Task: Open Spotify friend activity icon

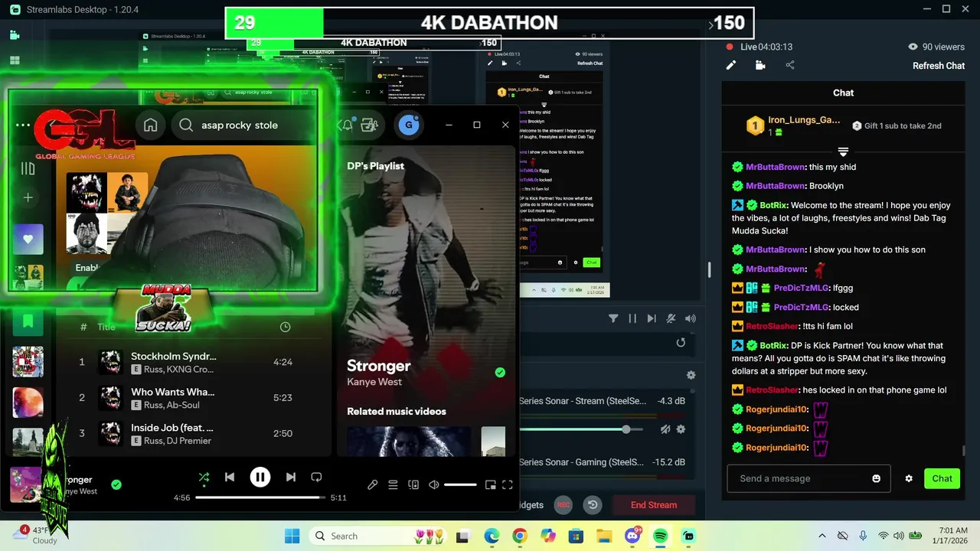Action: click(x=370, y=125)
